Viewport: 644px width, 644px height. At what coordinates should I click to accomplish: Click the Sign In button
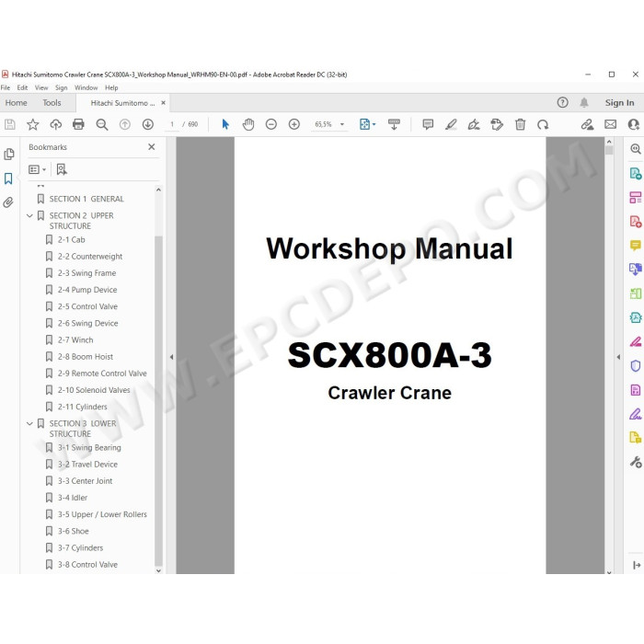619,103
